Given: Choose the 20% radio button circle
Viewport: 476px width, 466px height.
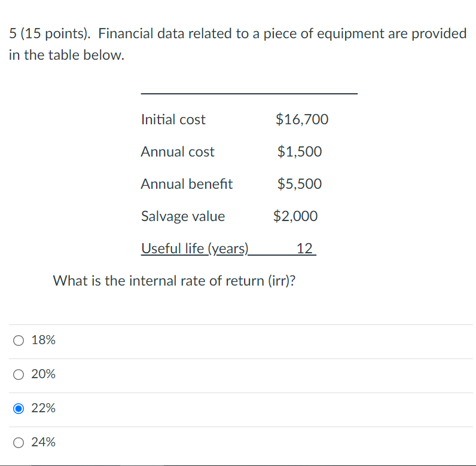Looking at the screenshot, I should tap(19, 375).
